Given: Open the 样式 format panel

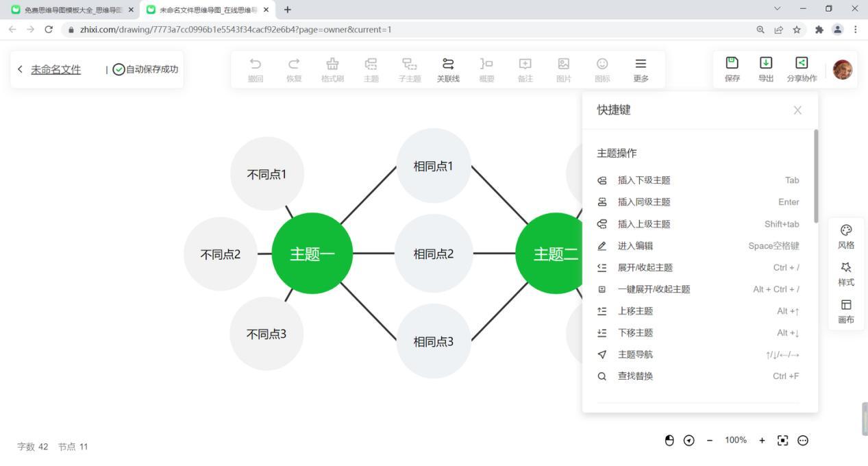Looking at the screenshot, I should 846,274.
